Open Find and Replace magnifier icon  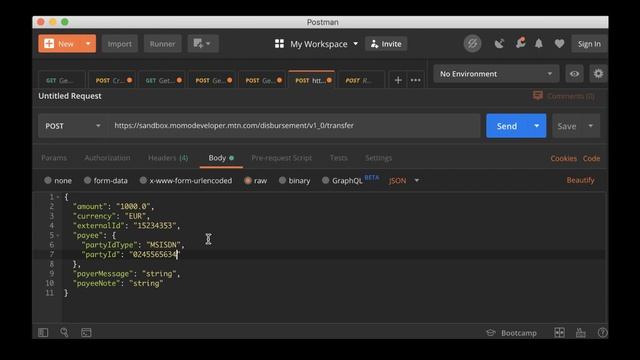64,333
